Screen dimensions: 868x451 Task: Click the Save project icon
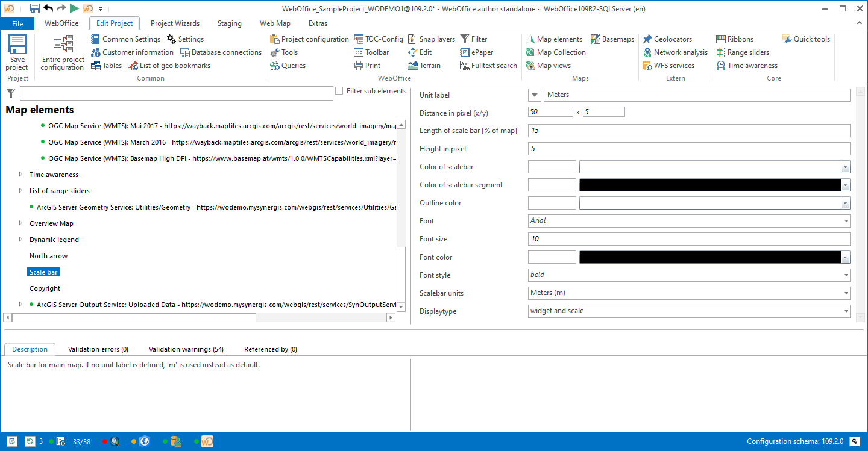click(x=17, y=52)
